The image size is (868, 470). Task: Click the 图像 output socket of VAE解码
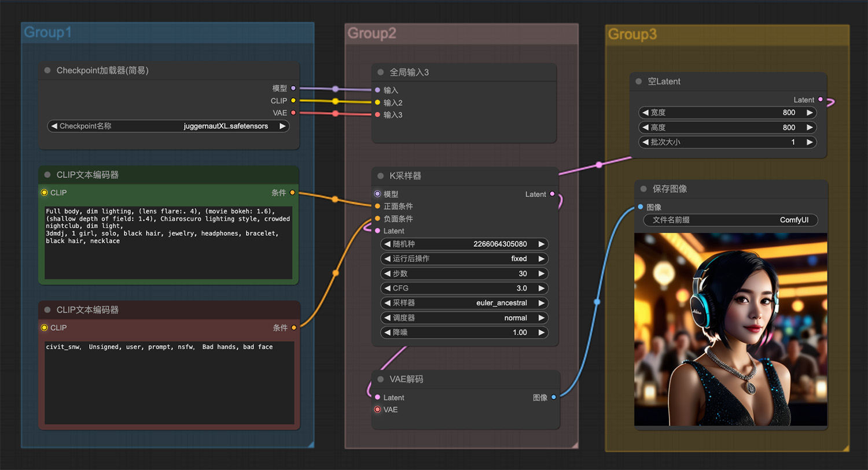pos(554,397)
